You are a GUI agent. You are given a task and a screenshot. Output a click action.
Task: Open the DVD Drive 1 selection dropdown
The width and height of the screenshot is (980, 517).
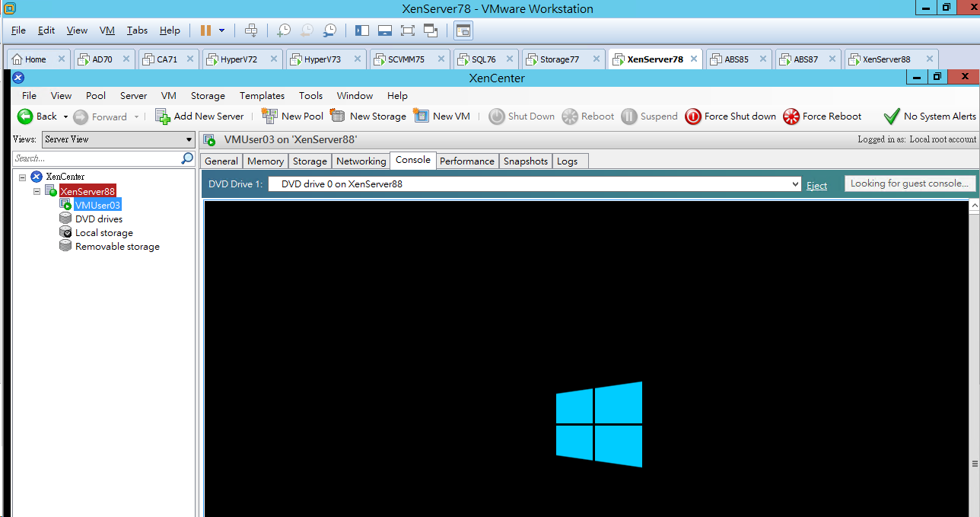(x=536, y=184)
